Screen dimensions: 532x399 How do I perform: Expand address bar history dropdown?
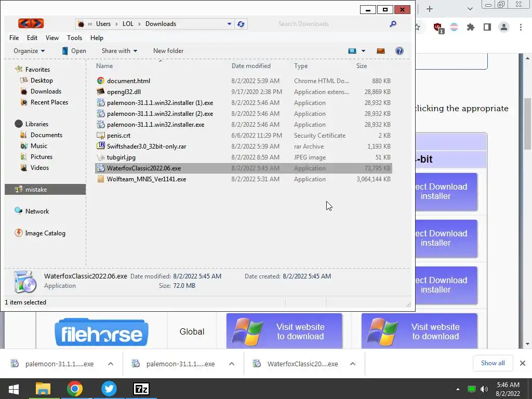point(229,24)
